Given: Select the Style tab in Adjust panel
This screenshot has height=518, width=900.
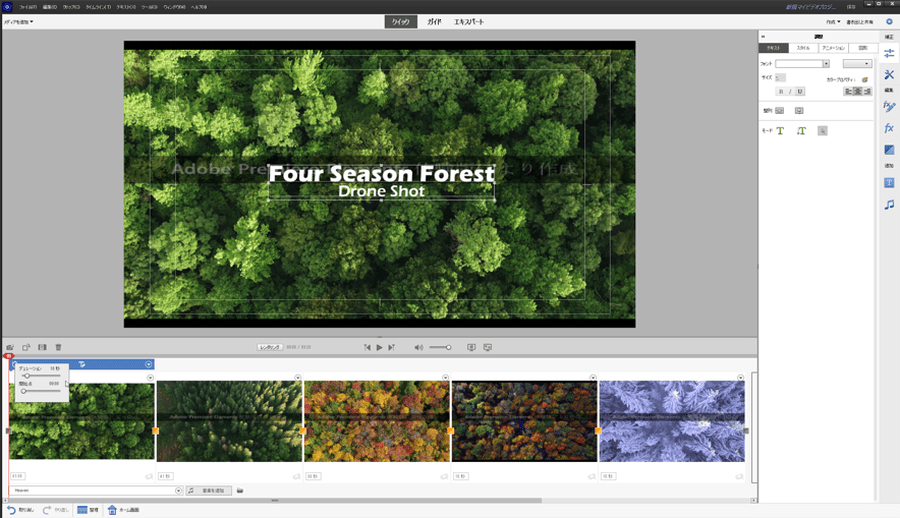Looking at the screenshot, I should click(x=803, y=48).
